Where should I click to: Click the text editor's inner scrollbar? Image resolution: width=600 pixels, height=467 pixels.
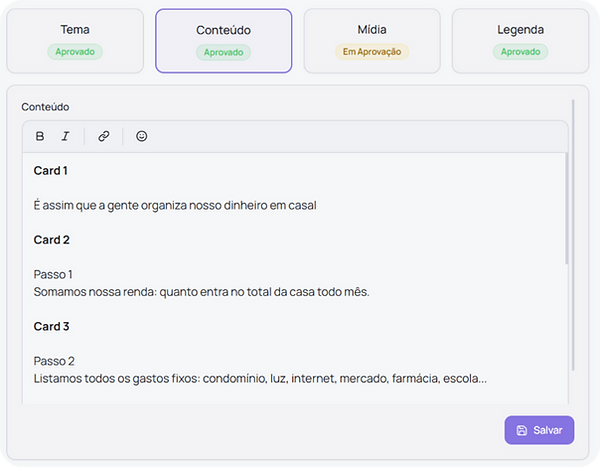(566, 208)
